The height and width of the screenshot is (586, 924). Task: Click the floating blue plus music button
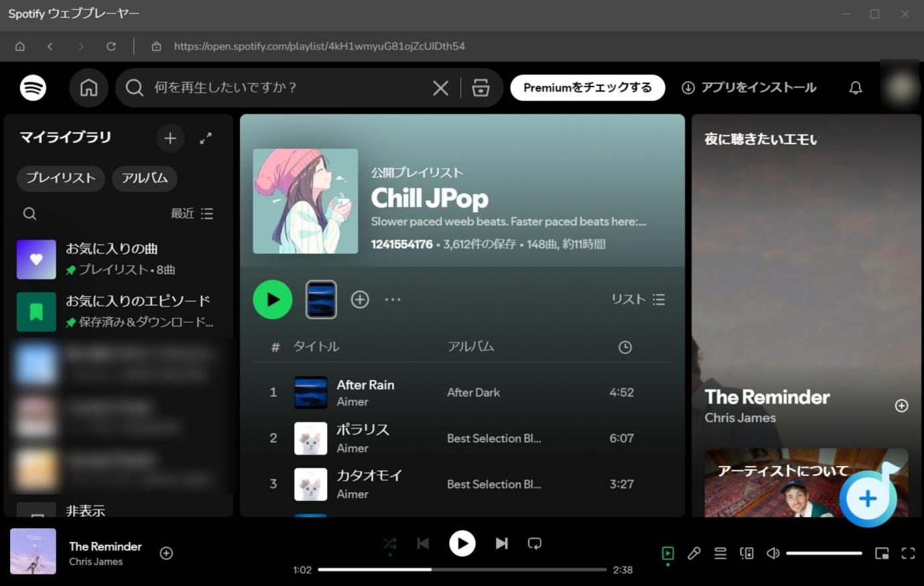[868, 498]
